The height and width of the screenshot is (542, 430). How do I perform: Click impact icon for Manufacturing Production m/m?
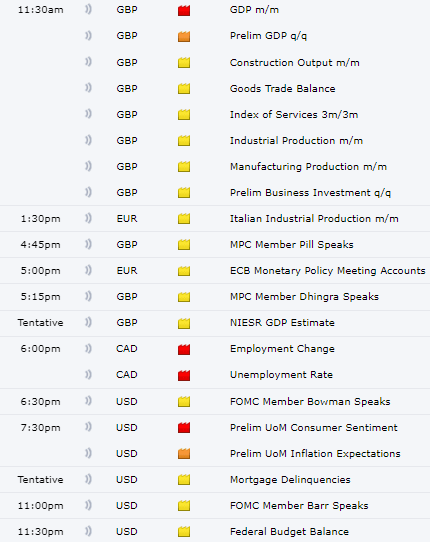pyautogui.click(x=184, y=167)
